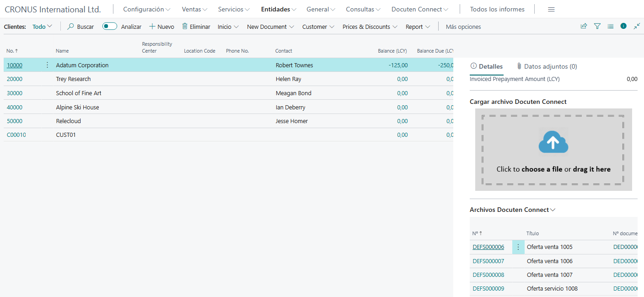Expand Archivos Docuten Connect section menu
The width and height of the screenshot is (644, 297).
553,210
